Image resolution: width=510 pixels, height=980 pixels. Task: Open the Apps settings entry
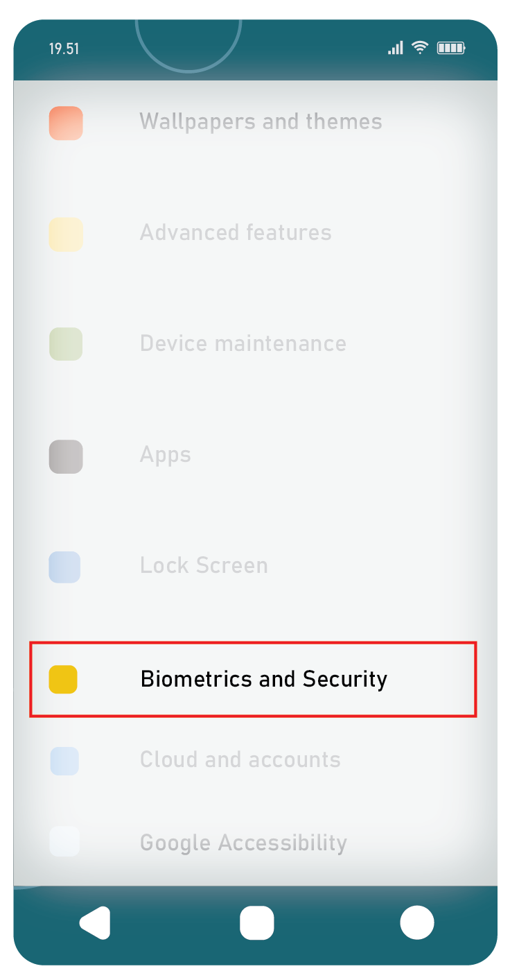click(x=166, y=455)
